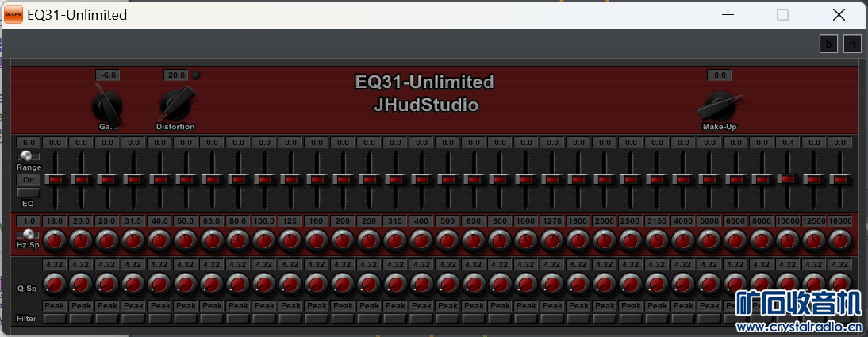
Task: Toggle the Distortion indicator LED
Action: coord(196,75)
